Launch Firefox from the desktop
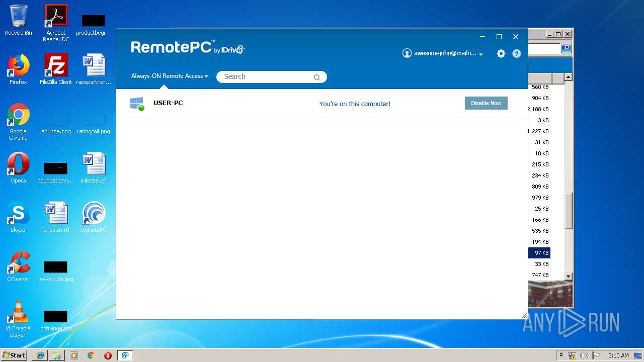Screen dimensions: 644x362 [x=18, y=69]
